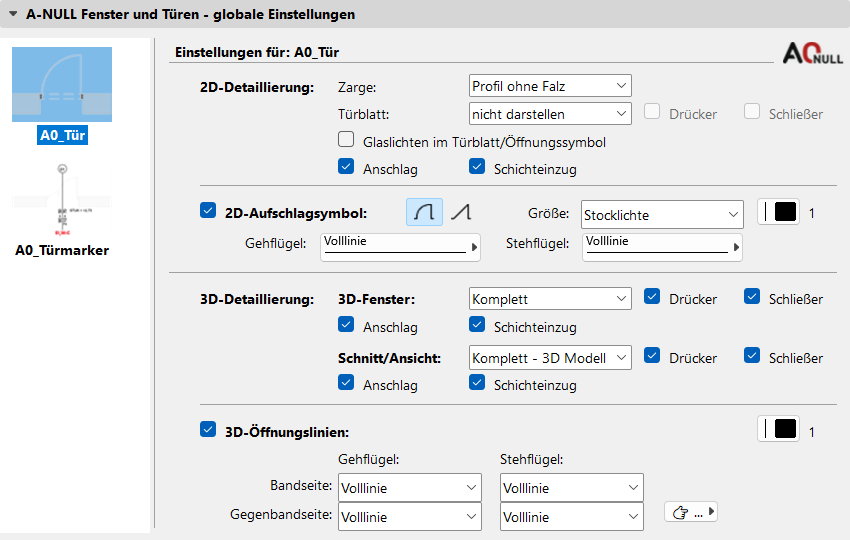Open the Zarge dropdown

(x=550, y=87)
